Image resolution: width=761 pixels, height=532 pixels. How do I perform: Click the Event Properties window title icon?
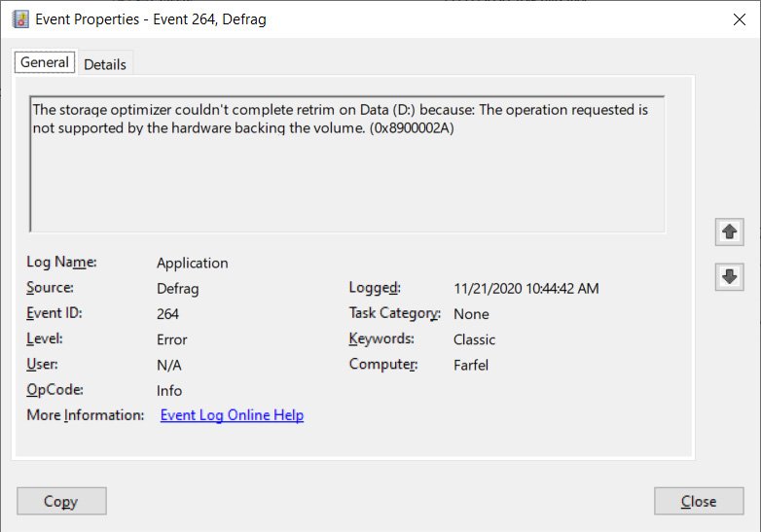point(20,18)
